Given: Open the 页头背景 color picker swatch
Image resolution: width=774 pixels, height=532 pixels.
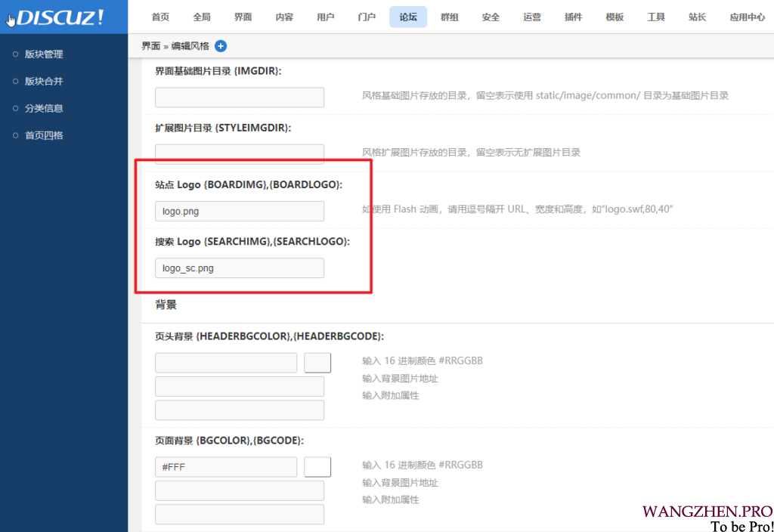Looking at the screenshot, I should tap(317, 363).
